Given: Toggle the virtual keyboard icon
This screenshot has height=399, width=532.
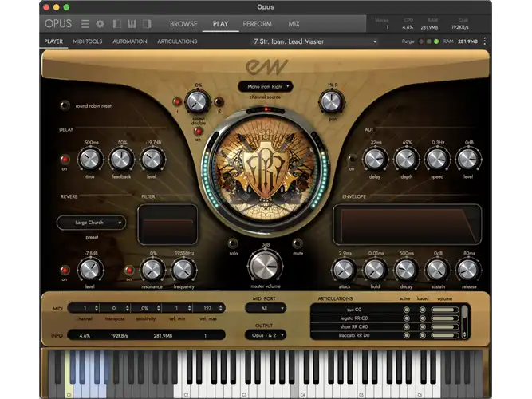Looking at the screenshot, I should tap(132, 24).
